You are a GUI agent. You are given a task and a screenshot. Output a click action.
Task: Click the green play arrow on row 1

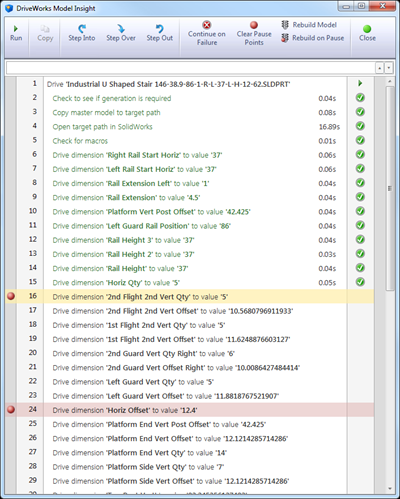click(360, 83)
